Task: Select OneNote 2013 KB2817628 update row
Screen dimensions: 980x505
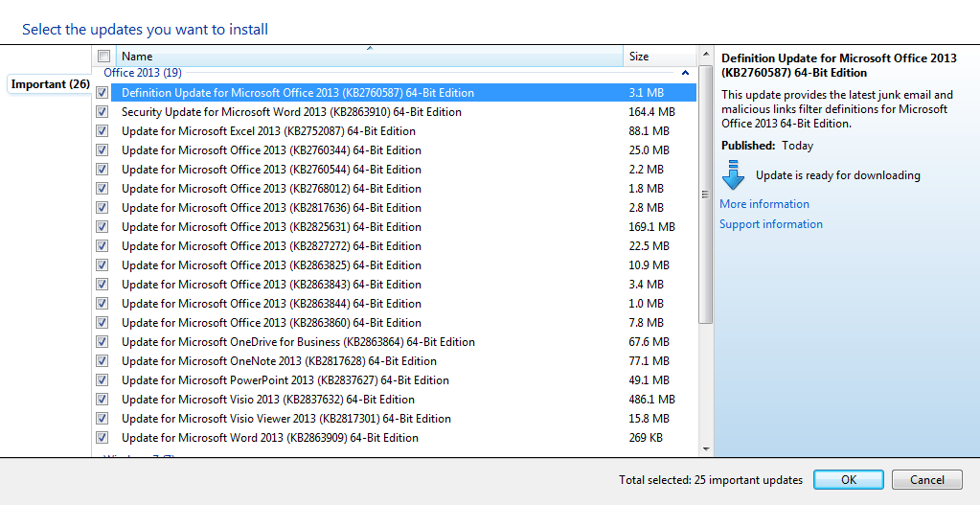Action: pyautogui.click(x=403, y=361)
